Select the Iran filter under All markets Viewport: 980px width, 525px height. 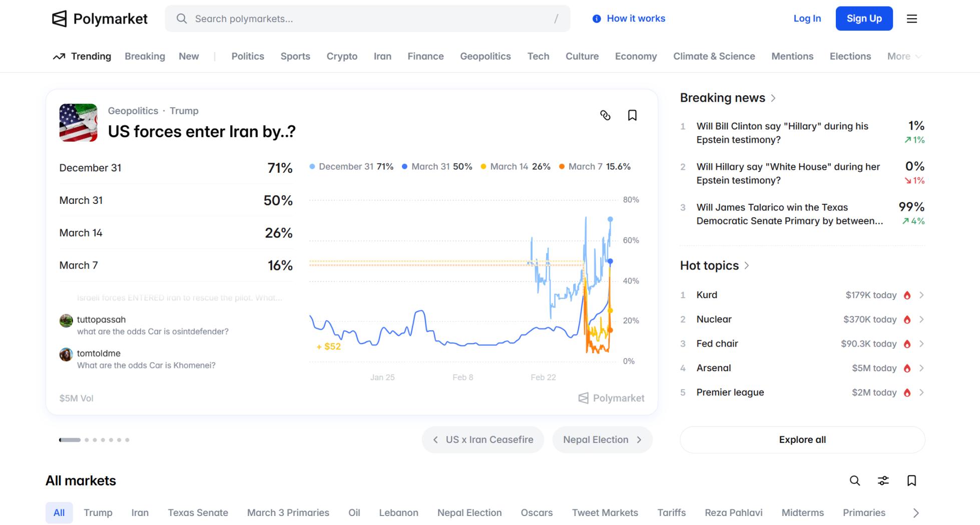tap(140, 512)
